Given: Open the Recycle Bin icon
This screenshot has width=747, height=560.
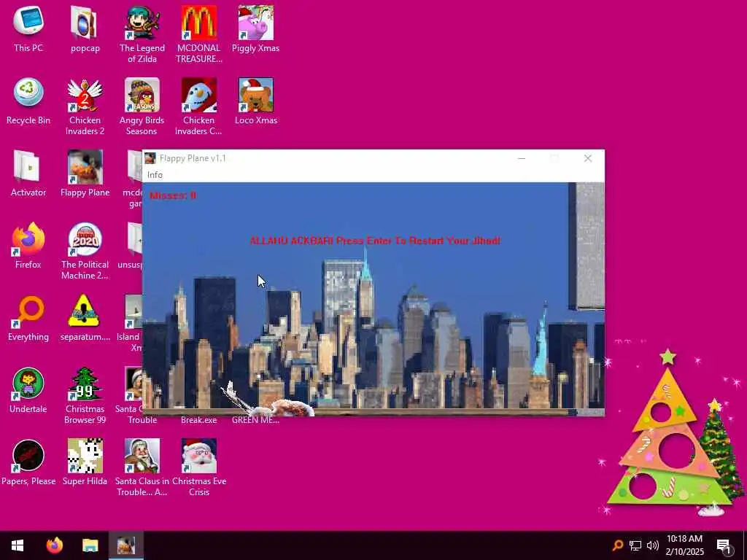Looking at the screenshot, I should tap(28, 102).
